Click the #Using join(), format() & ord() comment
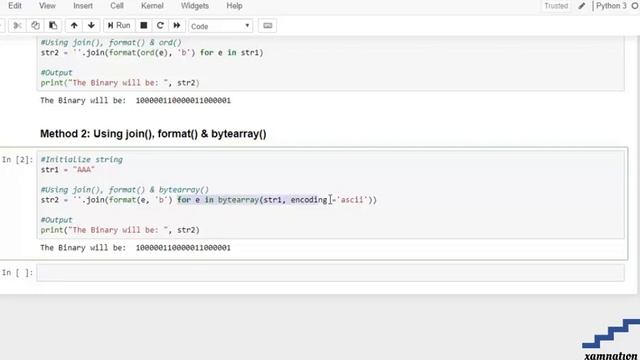This screenshot has height=360, width=640. coord(111,42)
